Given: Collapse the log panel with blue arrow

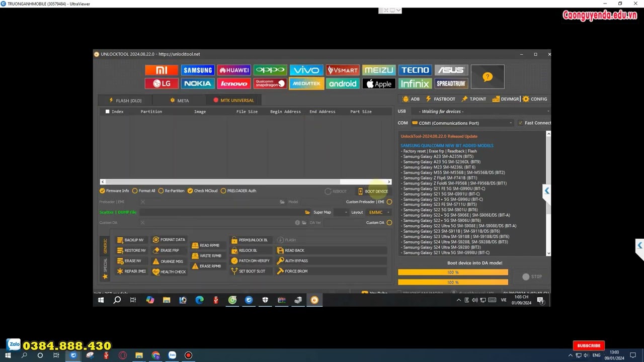Looking at the screenshot, I should click(x=547, y=191).
